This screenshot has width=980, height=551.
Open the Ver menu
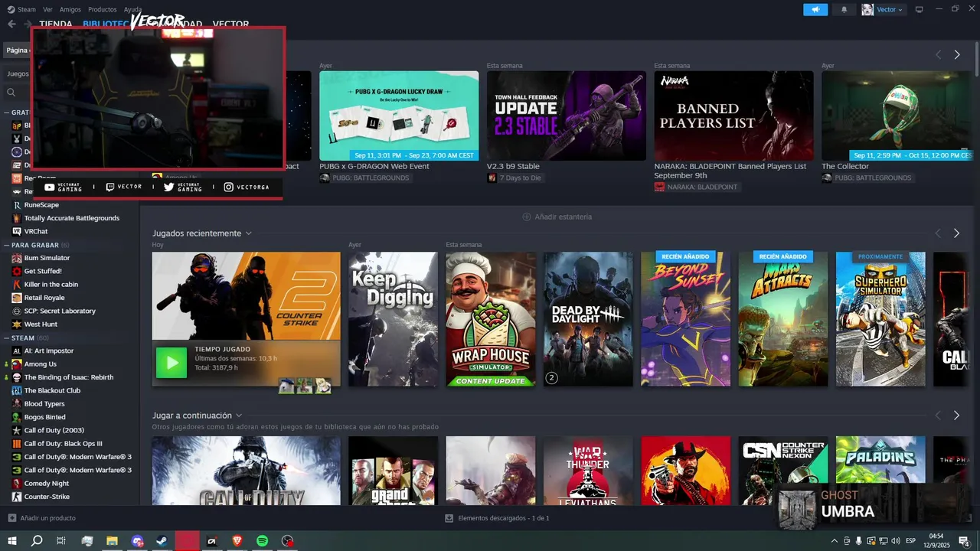[48, 9]
